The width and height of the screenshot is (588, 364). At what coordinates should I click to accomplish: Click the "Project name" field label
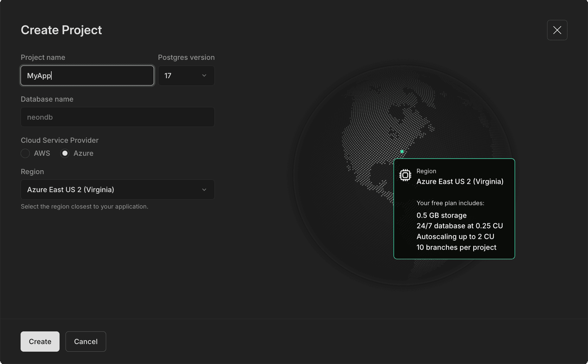[x=43, y=57]
